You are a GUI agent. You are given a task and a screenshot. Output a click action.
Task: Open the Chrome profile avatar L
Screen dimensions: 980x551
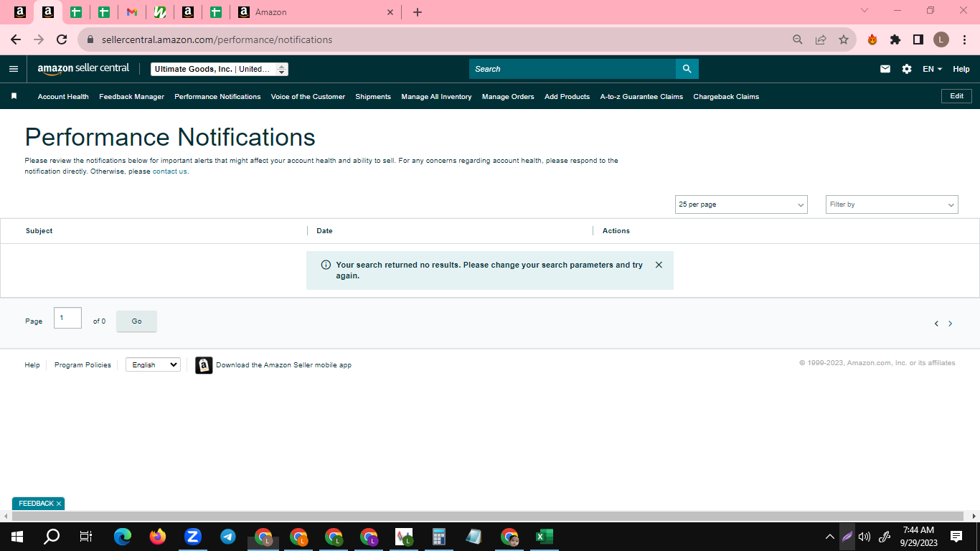[941, 39]
